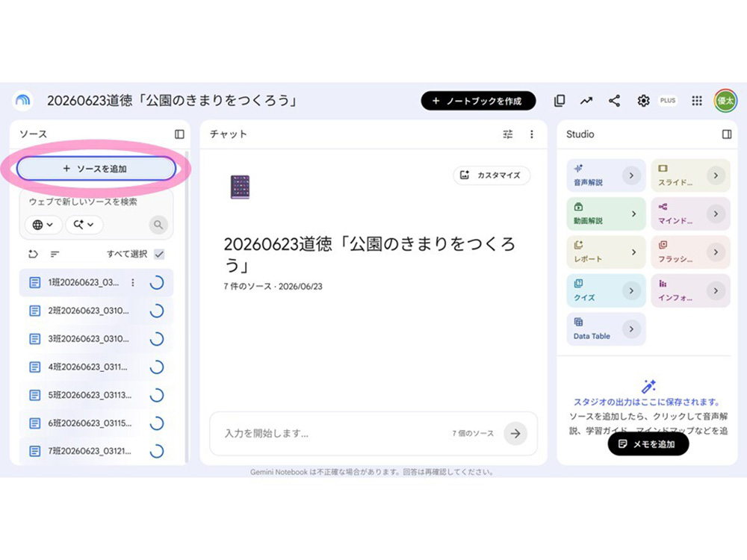Open the globe web source dropdown
This screenshot has height=560, width=747.
pyautogui.click(x=43, y=225)
